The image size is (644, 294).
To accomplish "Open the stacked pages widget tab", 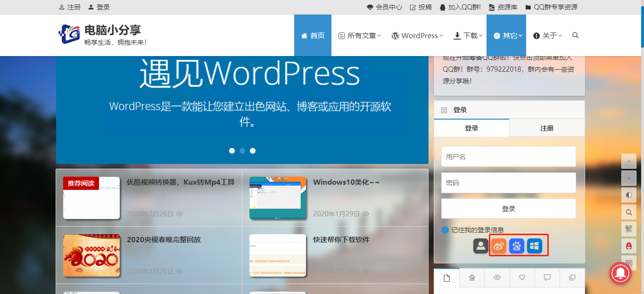I will tap(572, 278).
